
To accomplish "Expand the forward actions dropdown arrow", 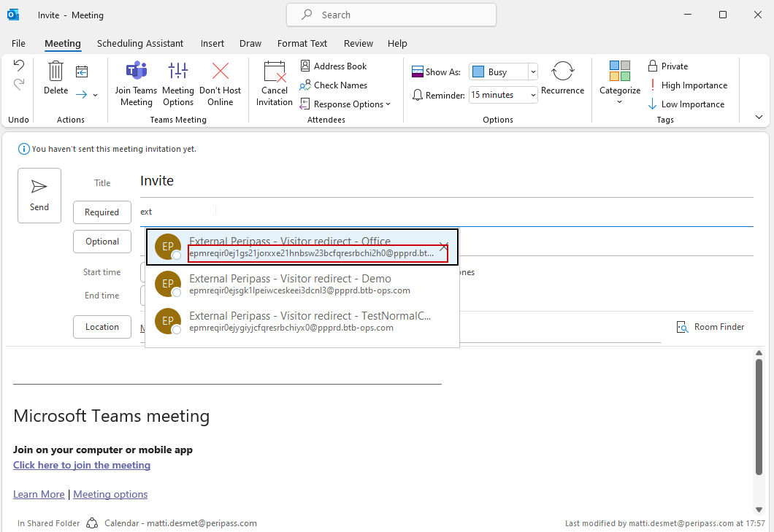I will (95, 95).
